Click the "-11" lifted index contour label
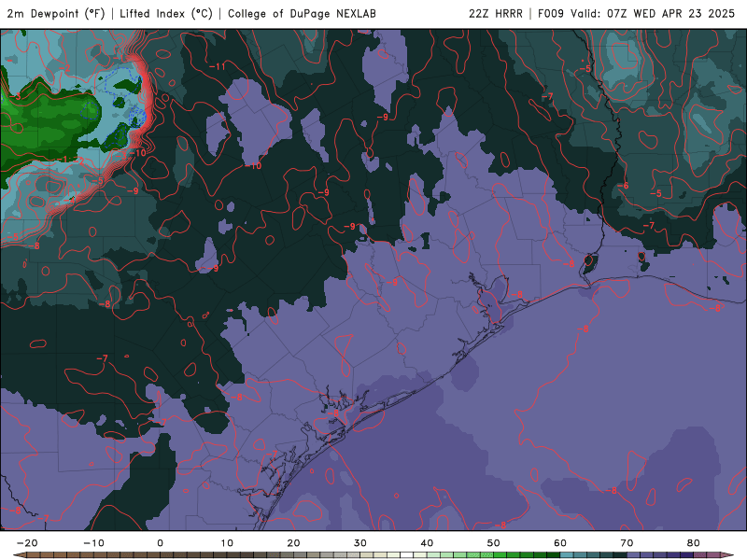The width and height of the screenshot is (747, 560). (218, 66)
